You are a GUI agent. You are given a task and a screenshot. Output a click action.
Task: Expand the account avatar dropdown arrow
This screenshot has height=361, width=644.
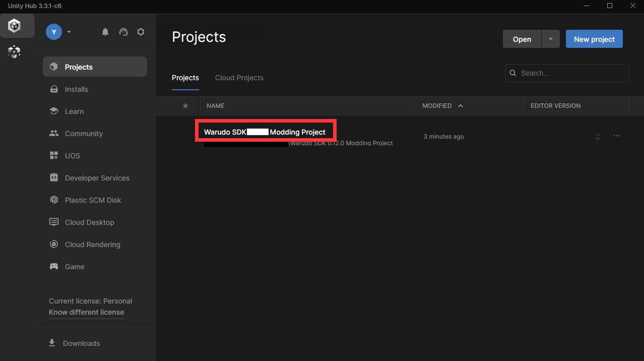(69, 32)
